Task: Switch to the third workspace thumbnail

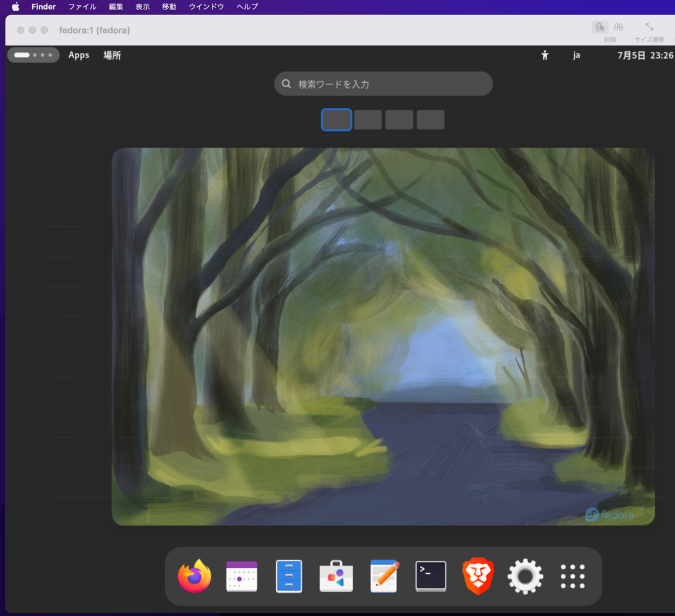Action: (399, 120)
